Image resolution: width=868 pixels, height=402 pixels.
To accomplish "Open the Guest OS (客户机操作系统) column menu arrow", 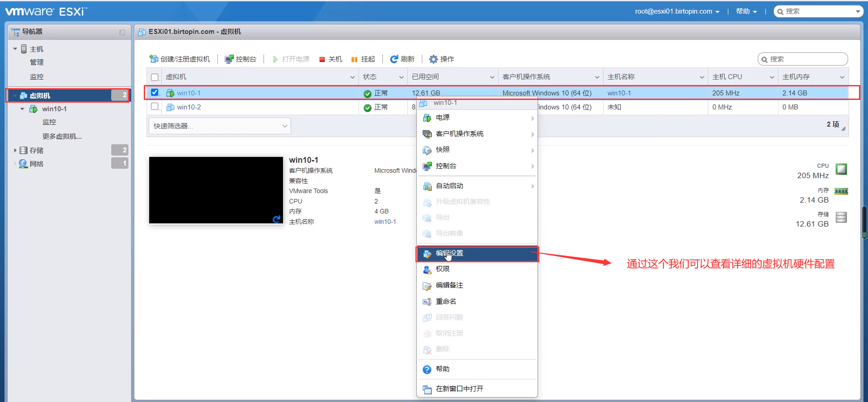I will click(x=597, y=77).
